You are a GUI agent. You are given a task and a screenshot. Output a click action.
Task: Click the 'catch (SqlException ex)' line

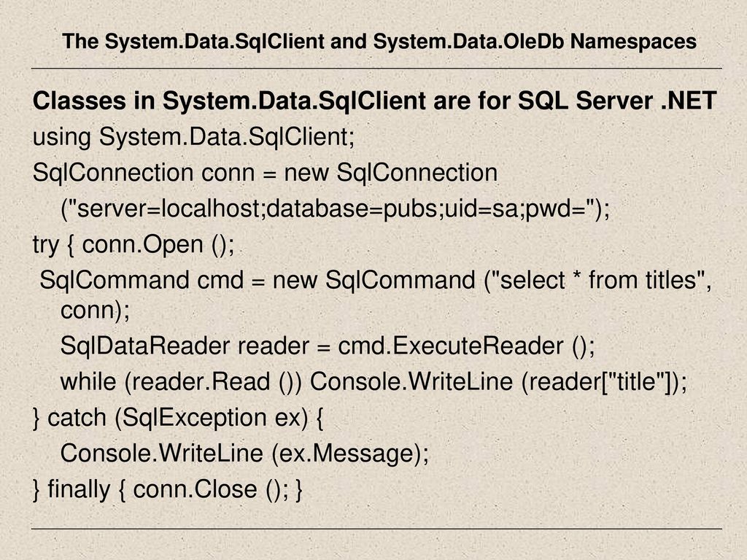178,418
